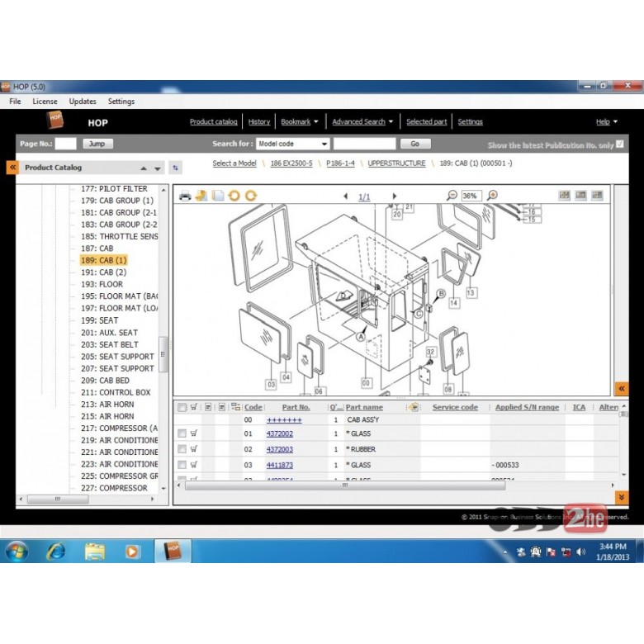This screenshot has width=644, height=644.
Task: Click the note icon next to Part name header
Action: coord(414,407)
